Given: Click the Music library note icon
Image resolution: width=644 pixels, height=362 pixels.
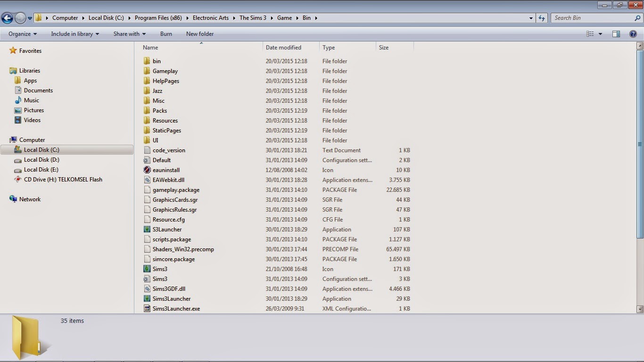Looking at the screenshot, I should [x=18, y=100].
